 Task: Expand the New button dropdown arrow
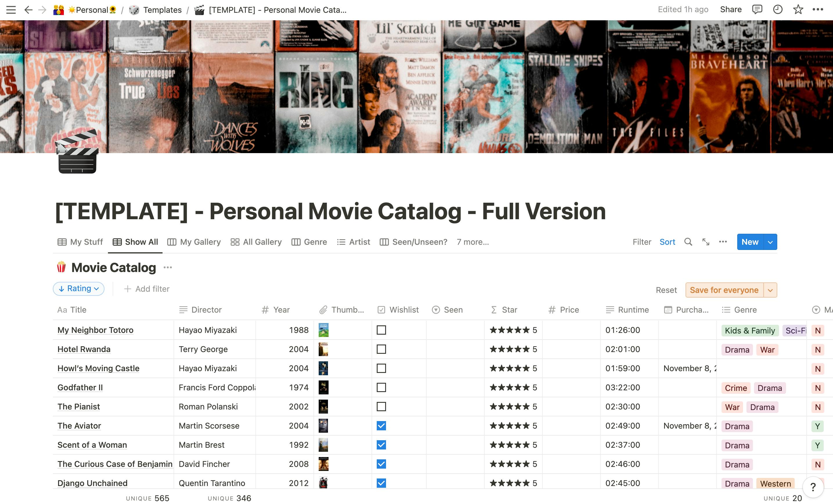[771, 242]
